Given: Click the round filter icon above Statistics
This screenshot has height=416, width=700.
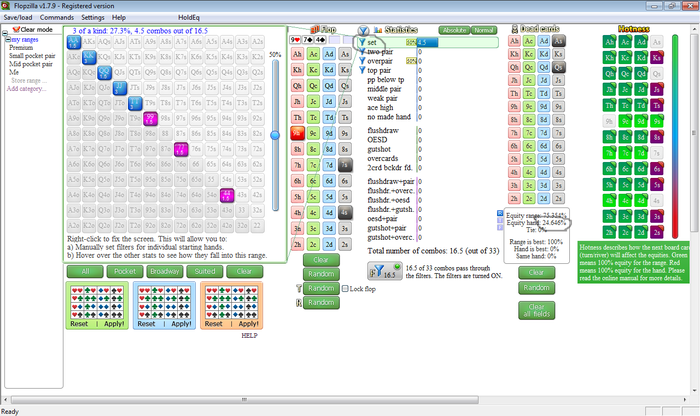Looking at the screenshot, I should click(363, 30).
